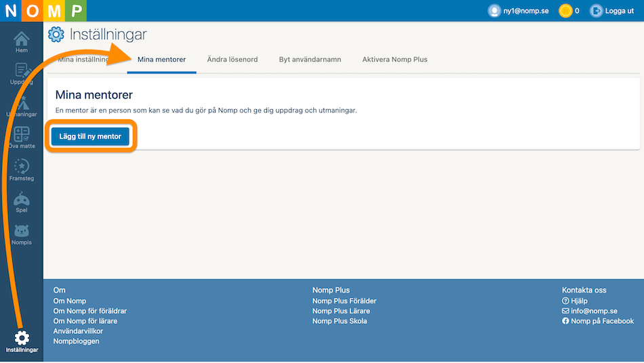The image size is (644, 363).
Task: Click the Inställningar gear in sidebar
Action: (22, 338)
